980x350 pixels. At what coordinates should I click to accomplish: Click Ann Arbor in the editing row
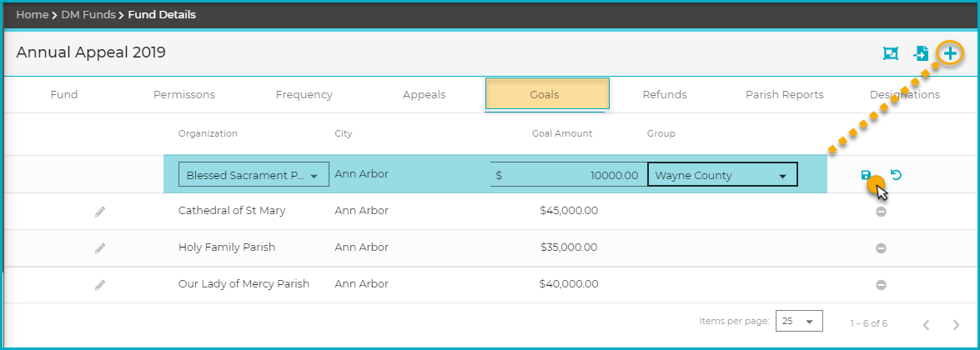tap(362, 174)
